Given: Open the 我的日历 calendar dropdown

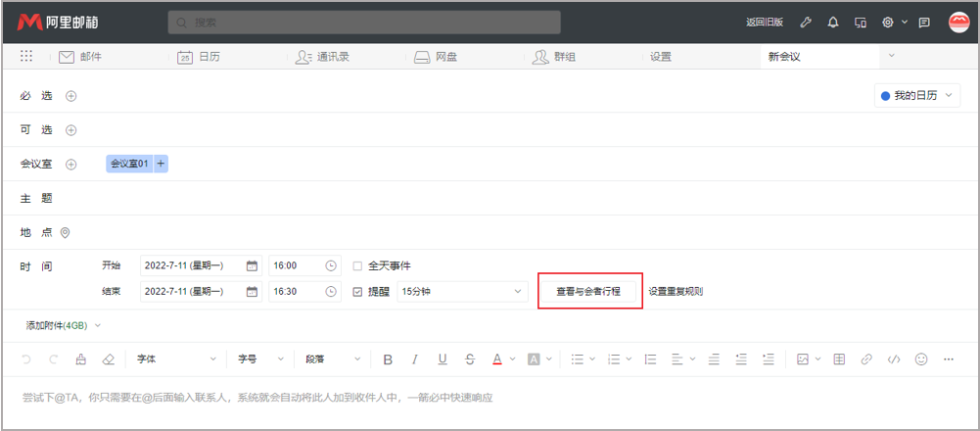Looking at the screenshot, I should 916,96.
